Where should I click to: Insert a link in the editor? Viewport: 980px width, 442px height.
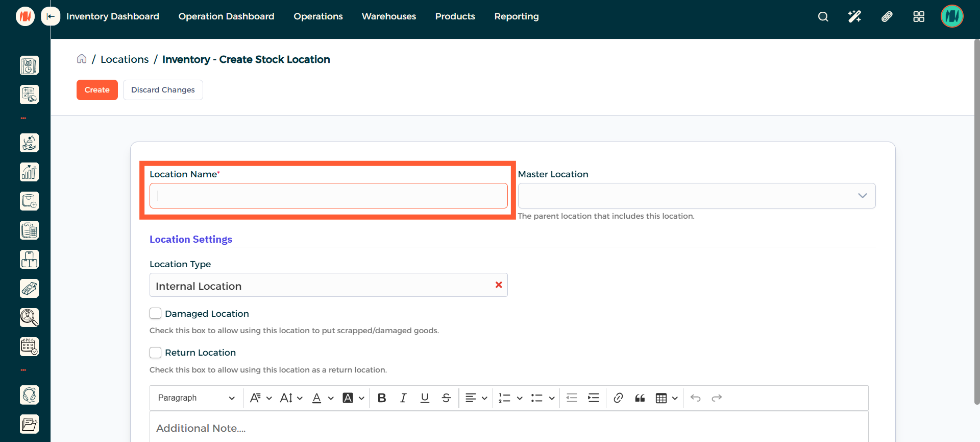(618, 398)
